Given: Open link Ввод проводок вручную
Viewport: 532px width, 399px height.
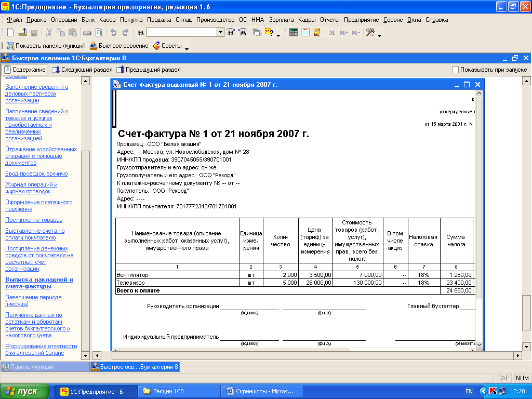Looking at the screenshot, I should click(x=36, y=174).
